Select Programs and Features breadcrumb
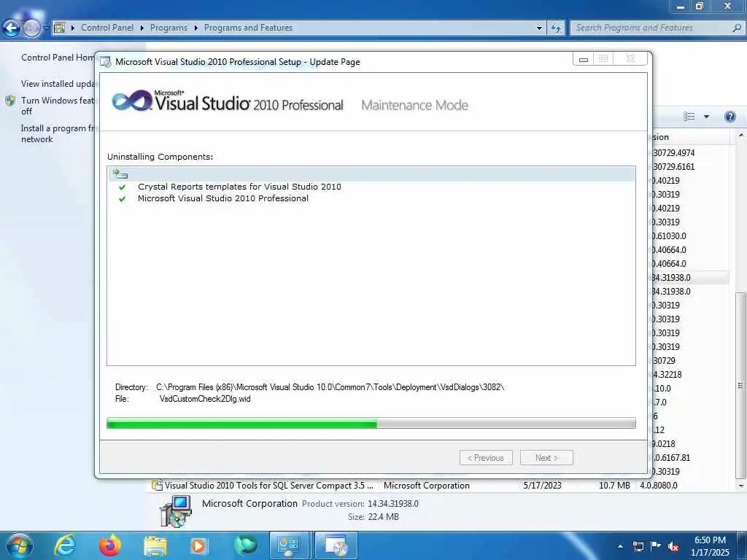The width and height of the screenshot is (747, 560). (248, 28)
